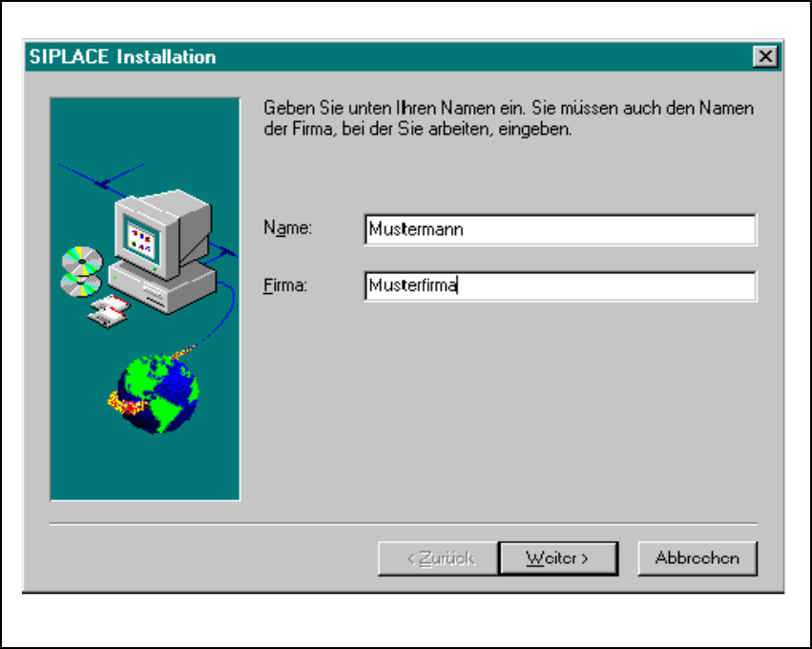Focus the Firma input field
This screenshot has height=649, width=812.
[x=560, y=286]
